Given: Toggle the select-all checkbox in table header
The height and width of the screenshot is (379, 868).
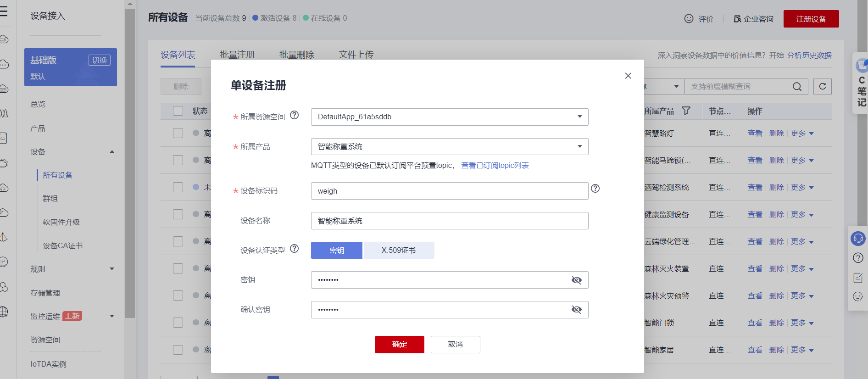Looking at the screenshot, I should [178, 111].
